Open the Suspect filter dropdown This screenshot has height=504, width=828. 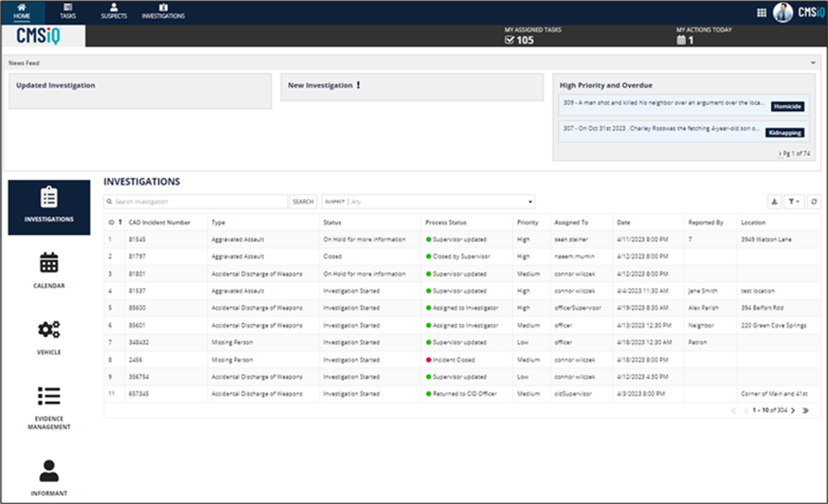pyautogui.click(x=428, y=202)
